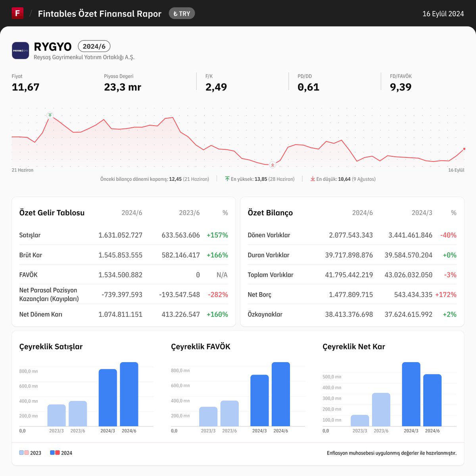Click the Satışlar change '+157%'
The width and height of the screenshot is (476, 476).
(x=217, y=235)
